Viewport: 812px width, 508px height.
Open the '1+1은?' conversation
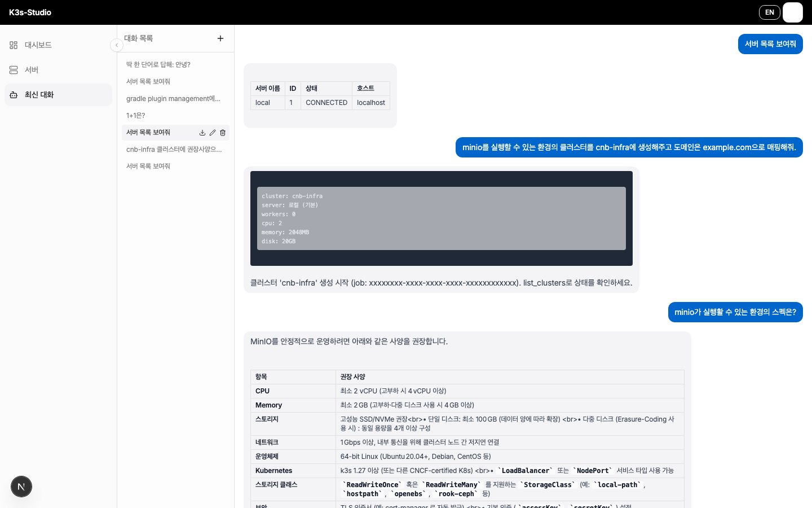tap(175, 116)
